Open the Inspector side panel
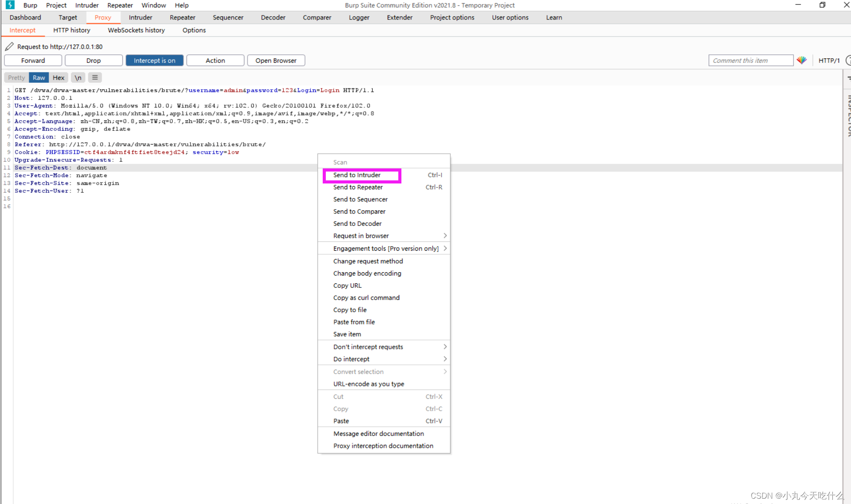This screenshot has height=504, width=851. click(x=848, y=115)
